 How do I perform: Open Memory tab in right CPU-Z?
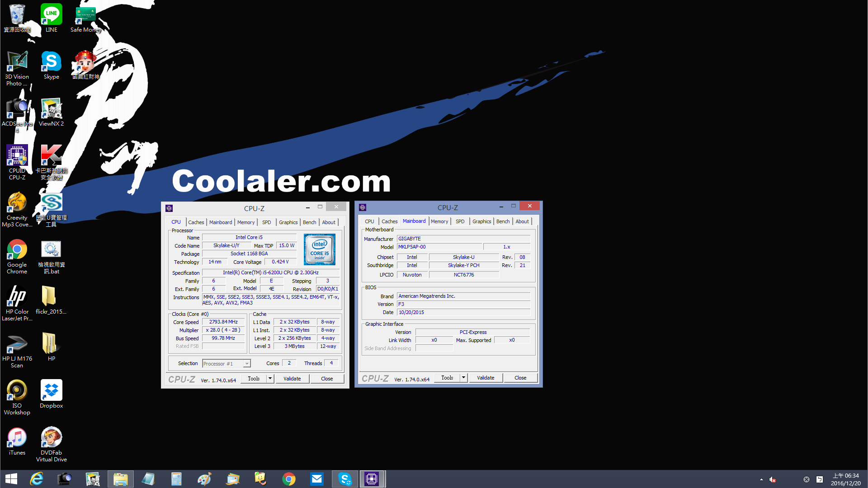click(x=439, y=221)
